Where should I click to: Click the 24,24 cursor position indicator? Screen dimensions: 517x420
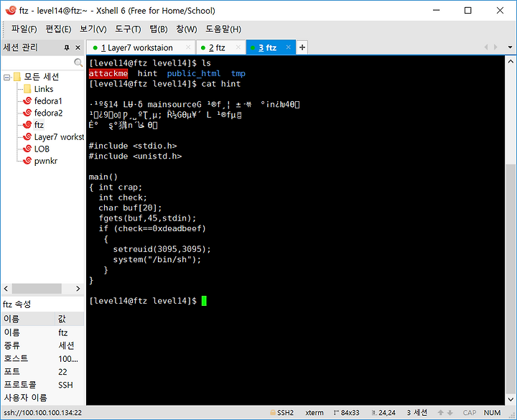pyautogui.click(x=383, y=413)
